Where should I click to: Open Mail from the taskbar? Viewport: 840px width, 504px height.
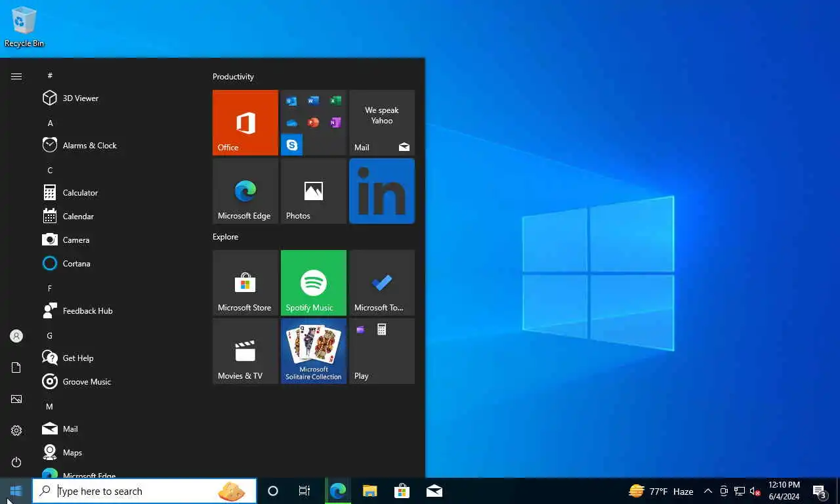point(434,491)
